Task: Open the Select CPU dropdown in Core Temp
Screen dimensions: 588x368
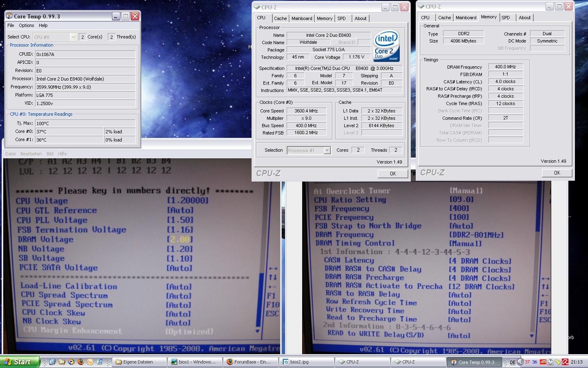Action: 54,37
